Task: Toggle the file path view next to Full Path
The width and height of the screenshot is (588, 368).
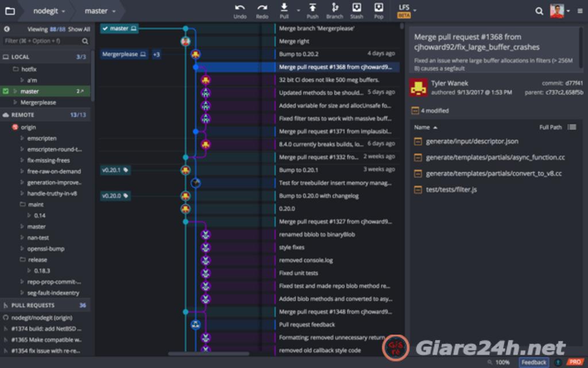Action: tap(572, 127)
